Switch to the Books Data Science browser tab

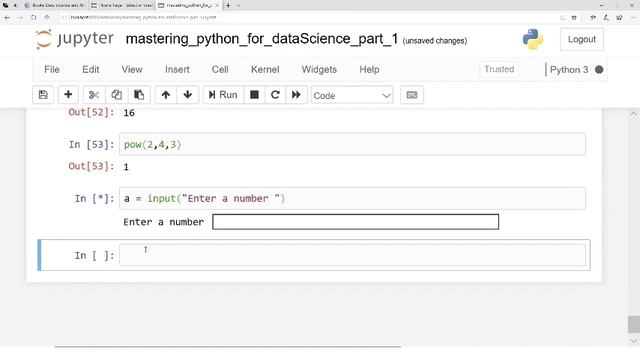[x=55, y=5]
